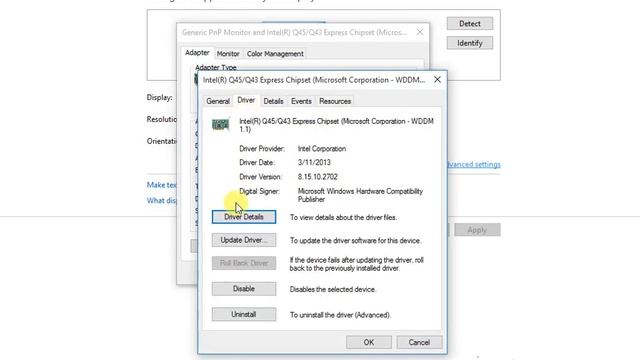This screenshot has height=360, width=640.
Task: Click the Uninstall driver button
Action: tap(244, 314)
